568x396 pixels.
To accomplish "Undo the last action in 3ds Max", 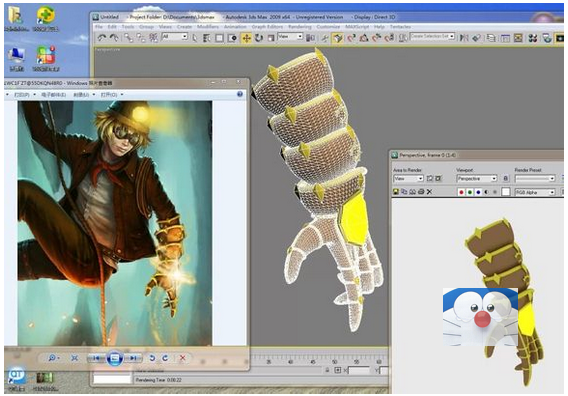I will (102, 37).
